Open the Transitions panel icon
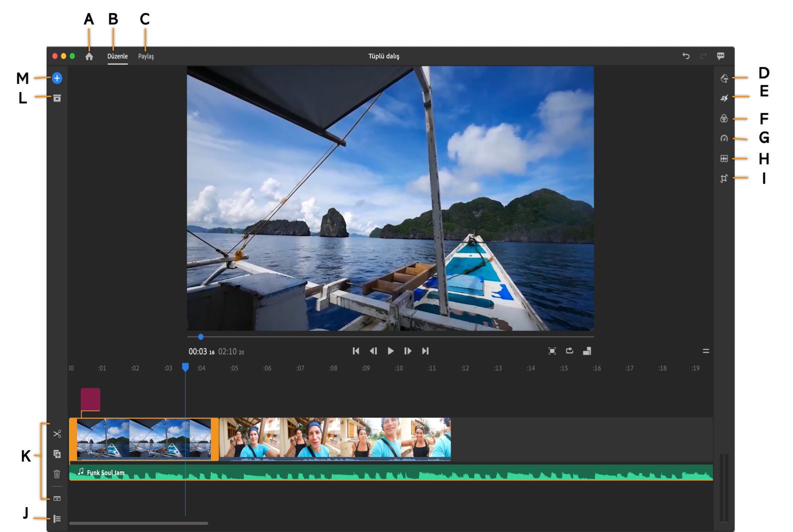Image resolution: width=793 pixels, height=532 pixels. (x=724, y=98)
